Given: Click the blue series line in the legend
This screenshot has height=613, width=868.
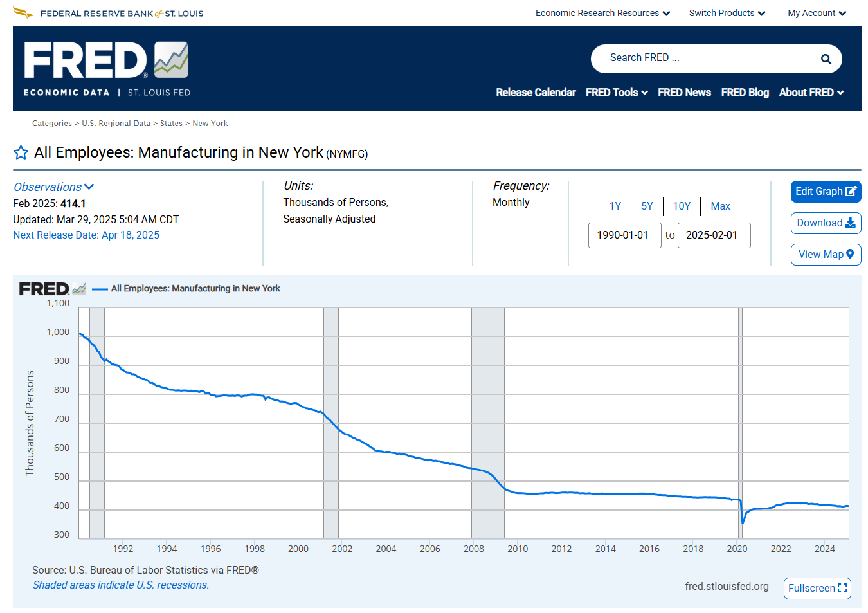Looking at the screenshot, I should click(100, 289).
